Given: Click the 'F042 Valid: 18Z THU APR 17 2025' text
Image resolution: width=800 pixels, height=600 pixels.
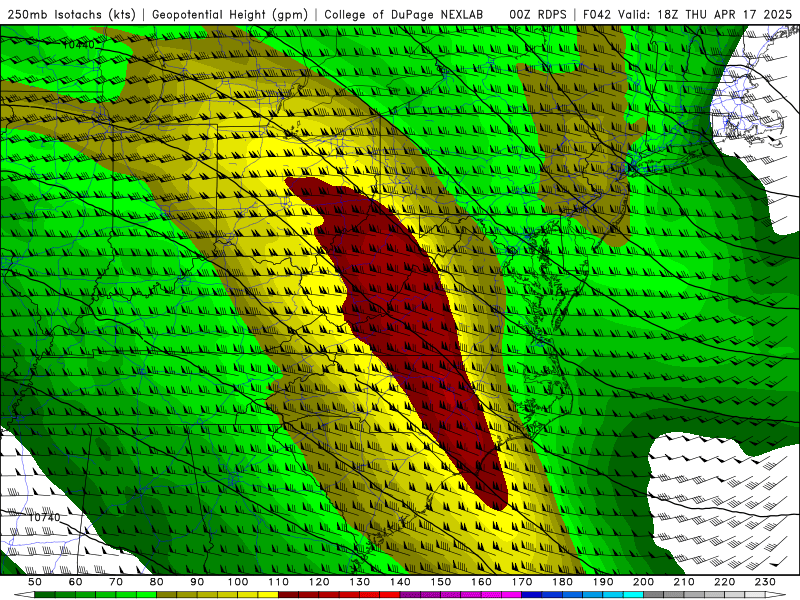Looking at the screenshot, I should (x=687, y=15).
